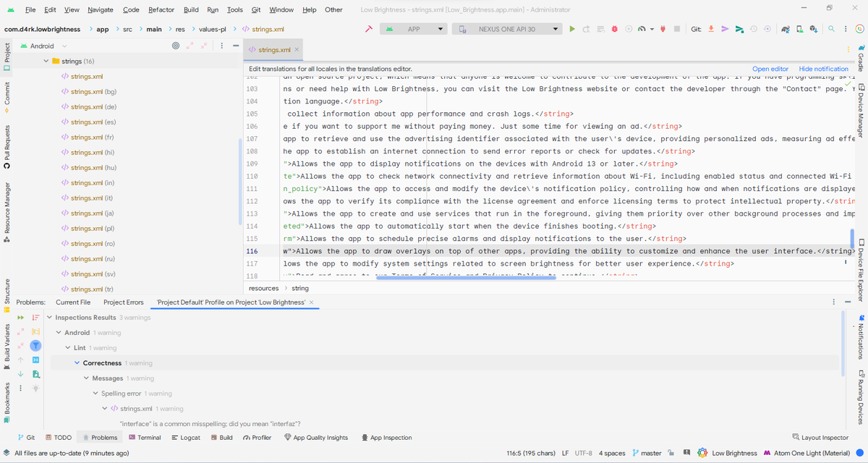
Task: Collapse the Correctness node
Action: 77,363
